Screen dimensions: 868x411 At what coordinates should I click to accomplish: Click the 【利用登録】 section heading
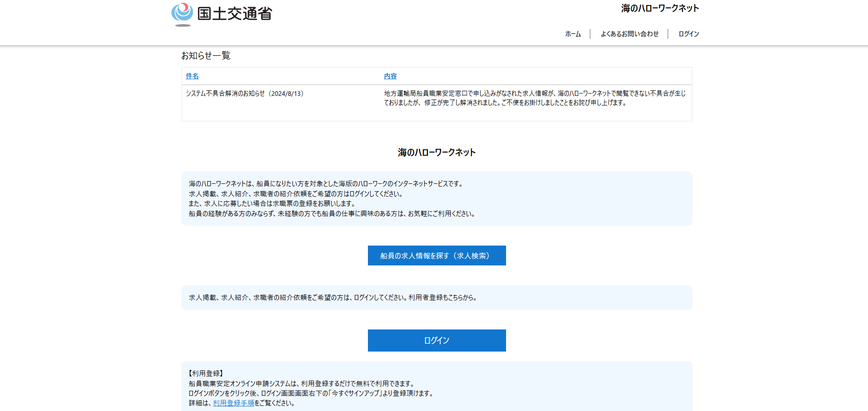pos(206,373)
